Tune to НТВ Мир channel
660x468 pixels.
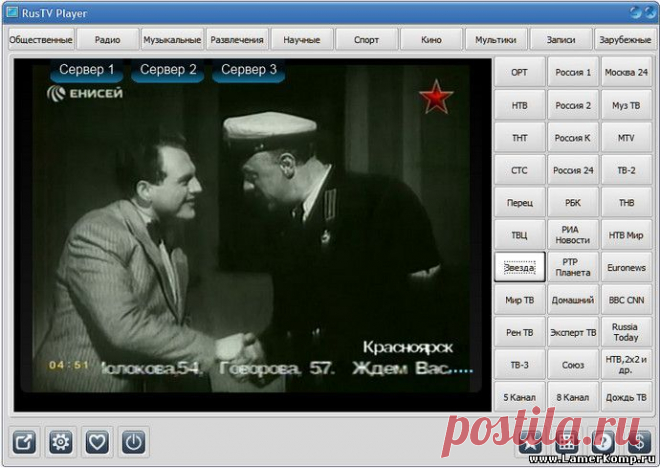coord(626,235)
